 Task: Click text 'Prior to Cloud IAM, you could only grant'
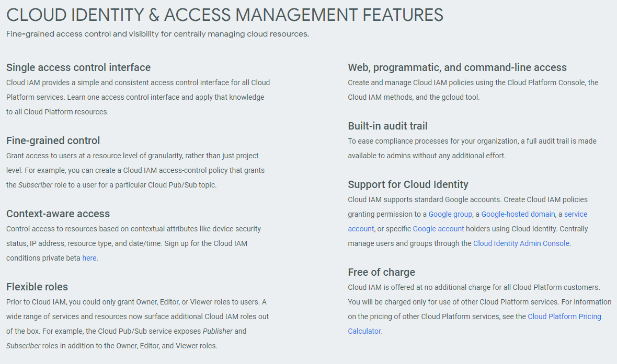pyautogui.click(x=70, y=302)
